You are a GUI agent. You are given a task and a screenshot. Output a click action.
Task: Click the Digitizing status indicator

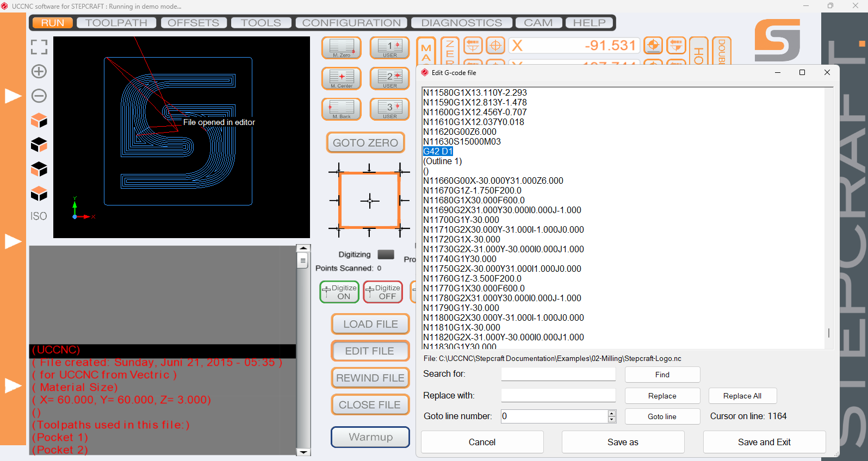pyautogui.click(x=386, y=254)
